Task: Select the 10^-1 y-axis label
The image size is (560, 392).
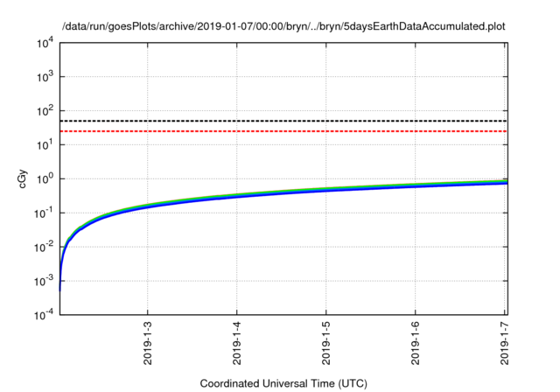Action: (x=44, y=213)
